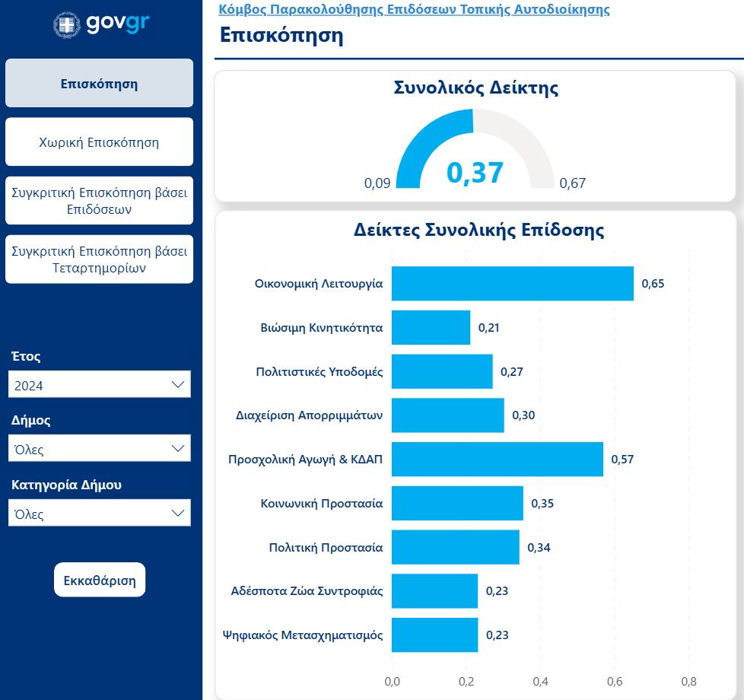
Task: Go to Συγκριτική Επισκόπηση βάσει Τεταρτημορίων
Action: (100, 259)
